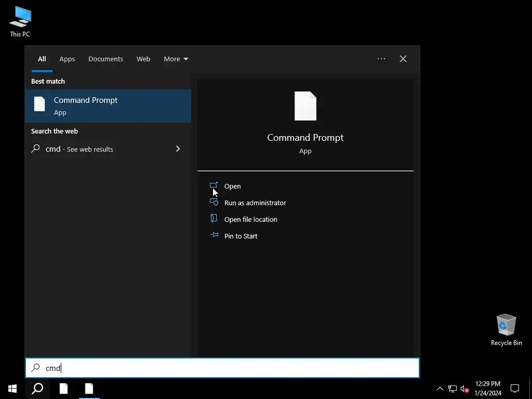
Task: Switch to the Documents search tab
Action: pyautogui.click(x=105, y=59)
